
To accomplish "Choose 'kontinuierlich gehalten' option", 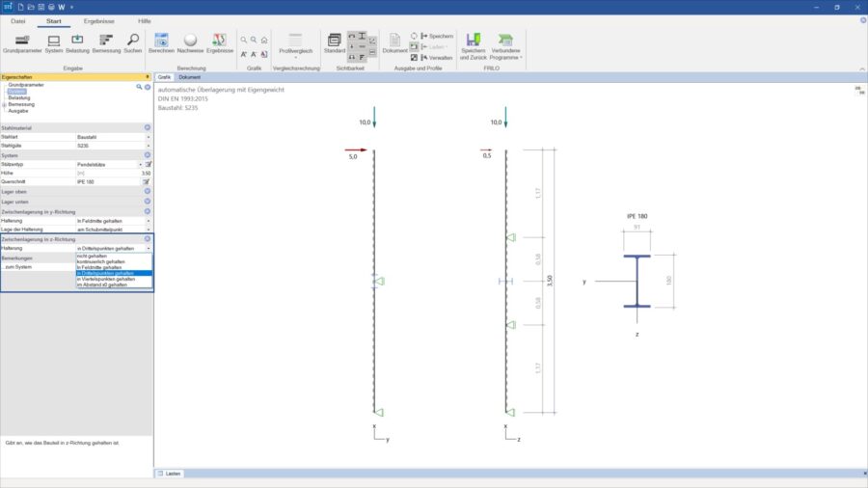I will (x=114, y=261).
